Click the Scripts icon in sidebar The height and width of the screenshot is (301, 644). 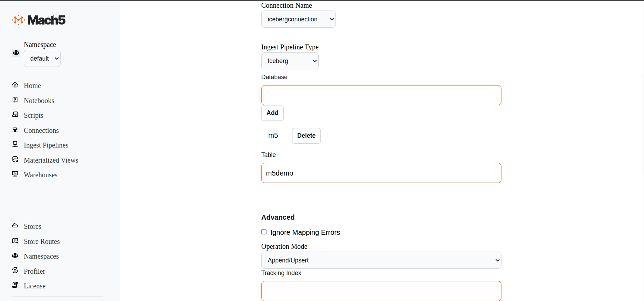coord(15,115)
